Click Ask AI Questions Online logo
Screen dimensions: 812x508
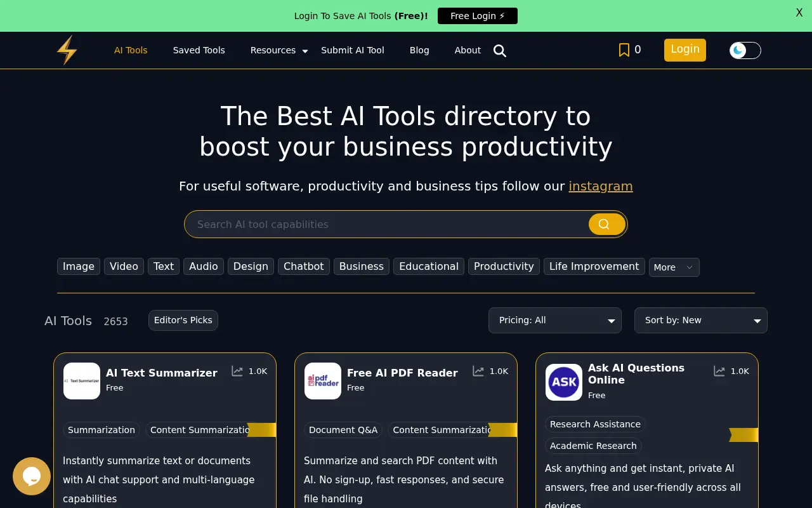pyautogui.click(x=564, y=382)
